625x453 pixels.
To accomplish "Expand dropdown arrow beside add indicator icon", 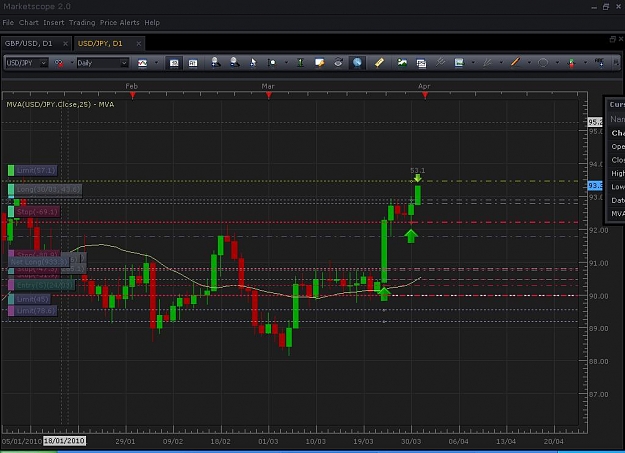I will pos(473,63).
